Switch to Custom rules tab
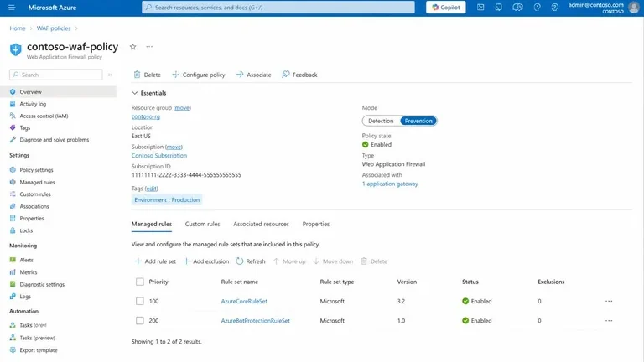The height and width of the screenshot is (362, 644). pos(202,224)
